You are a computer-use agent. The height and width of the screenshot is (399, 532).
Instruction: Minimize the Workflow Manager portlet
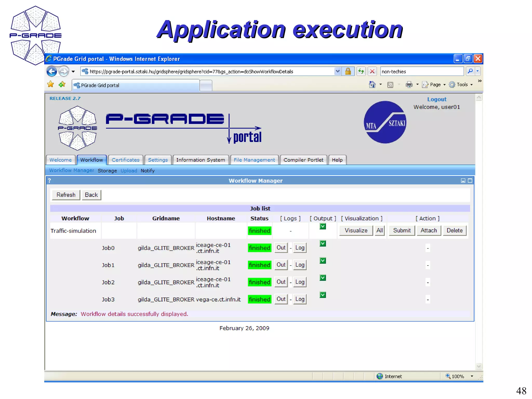tap(463, 181)
